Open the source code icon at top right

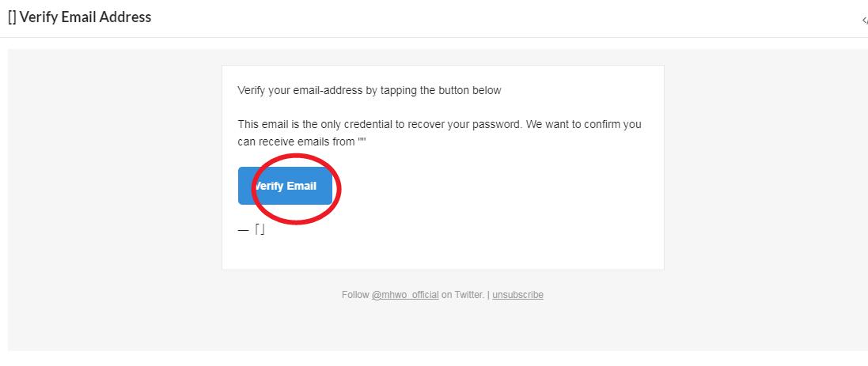tap(864, 21)
